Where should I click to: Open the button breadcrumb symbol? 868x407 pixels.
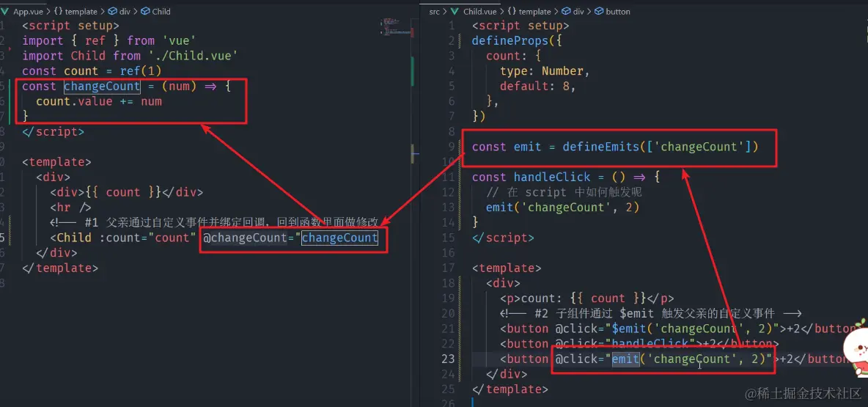pyautogui.click(x=618, y=11)
